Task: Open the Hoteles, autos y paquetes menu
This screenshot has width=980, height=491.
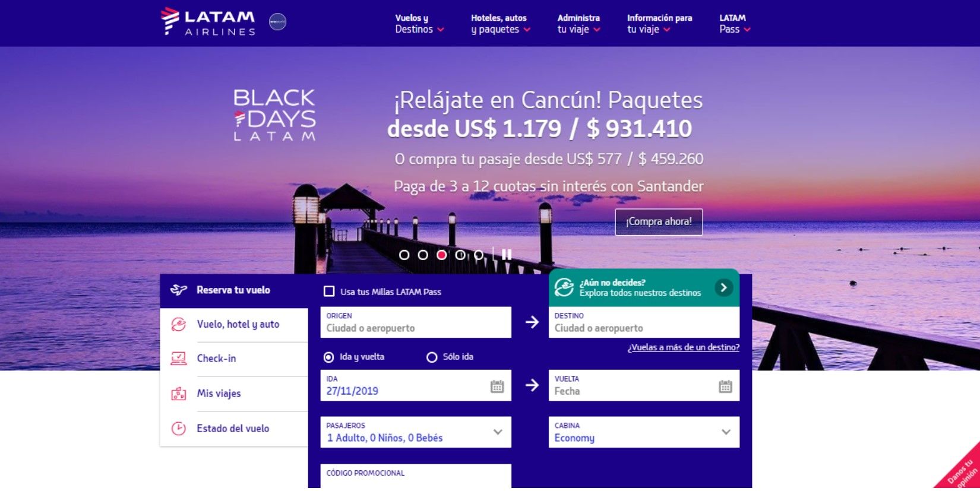Action: point(500,24)
